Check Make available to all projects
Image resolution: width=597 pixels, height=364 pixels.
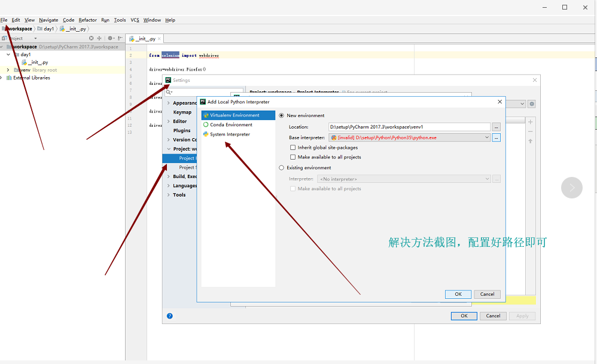tap(293, 157)
